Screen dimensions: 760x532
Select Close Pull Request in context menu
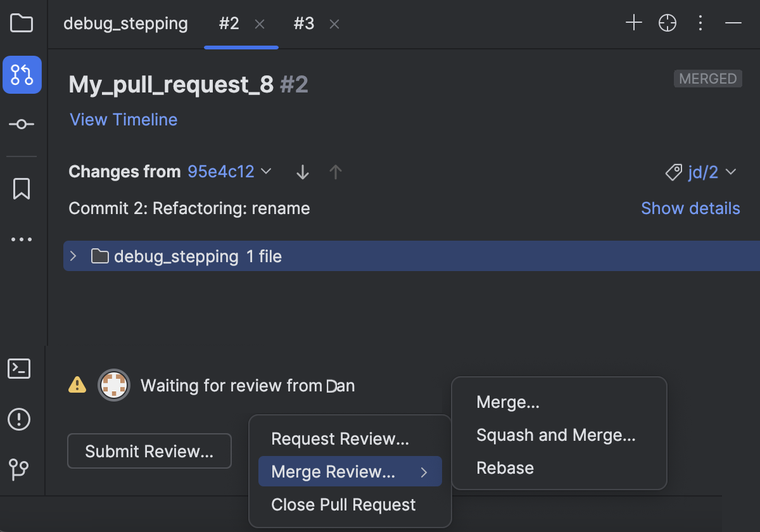343,505
